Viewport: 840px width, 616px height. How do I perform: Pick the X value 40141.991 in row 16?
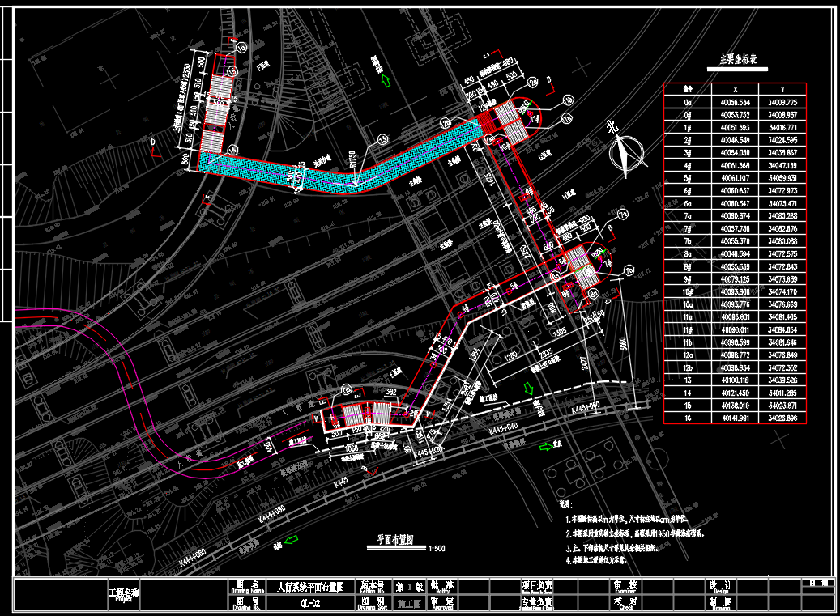[x=735, y=418]
